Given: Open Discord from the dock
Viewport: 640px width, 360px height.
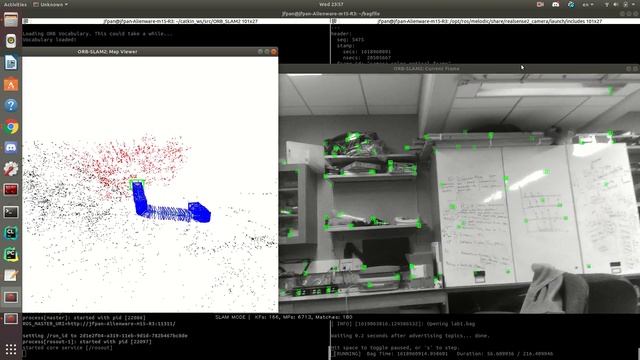Looking at the screenshot, I should [11, 148].
